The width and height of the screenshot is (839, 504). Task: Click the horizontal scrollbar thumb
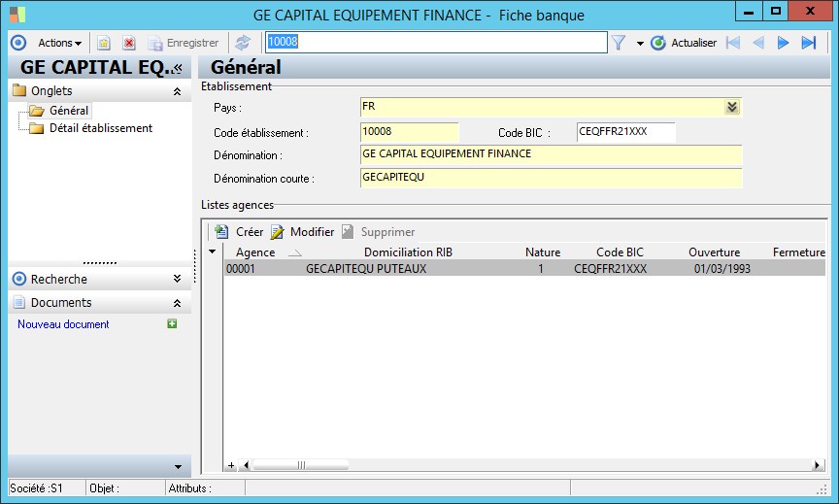[301, 465]
